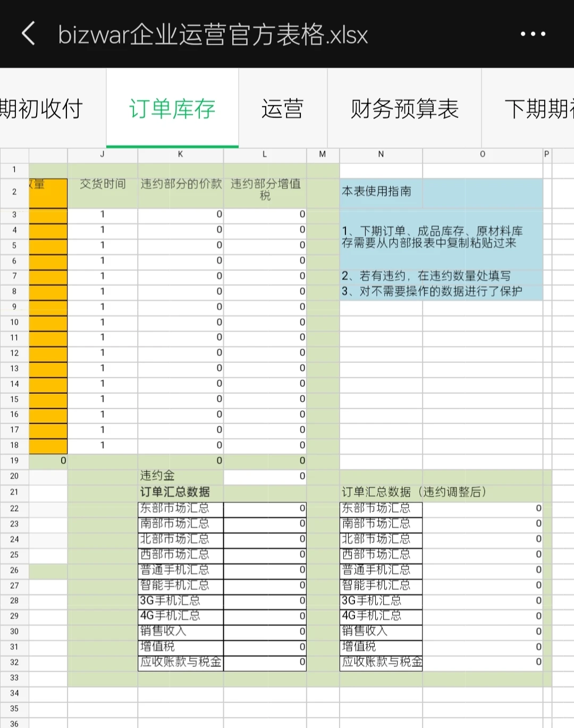Click guide line 3、对不需要操作的数据进行了保护

[x=432, y=291]
